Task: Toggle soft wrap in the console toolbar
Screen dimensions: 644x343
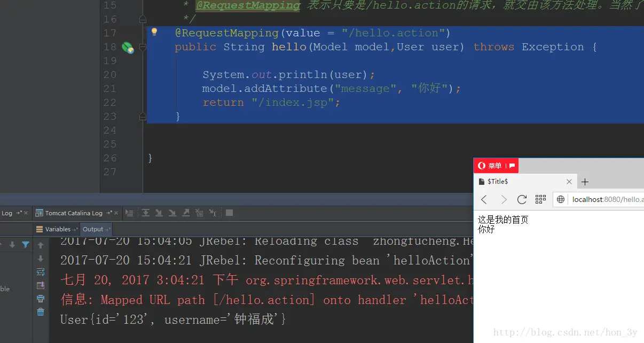Action: pos(41,271)
